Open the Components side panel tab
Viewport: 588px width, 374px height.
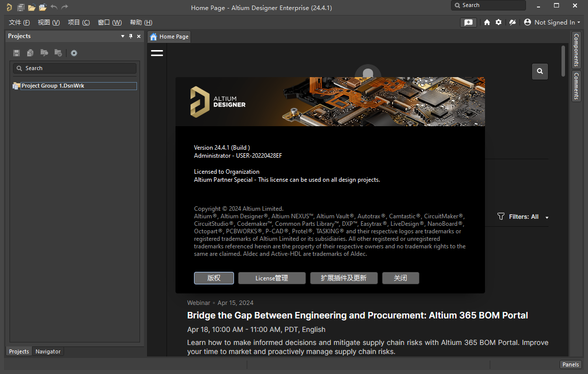(576, 50)
